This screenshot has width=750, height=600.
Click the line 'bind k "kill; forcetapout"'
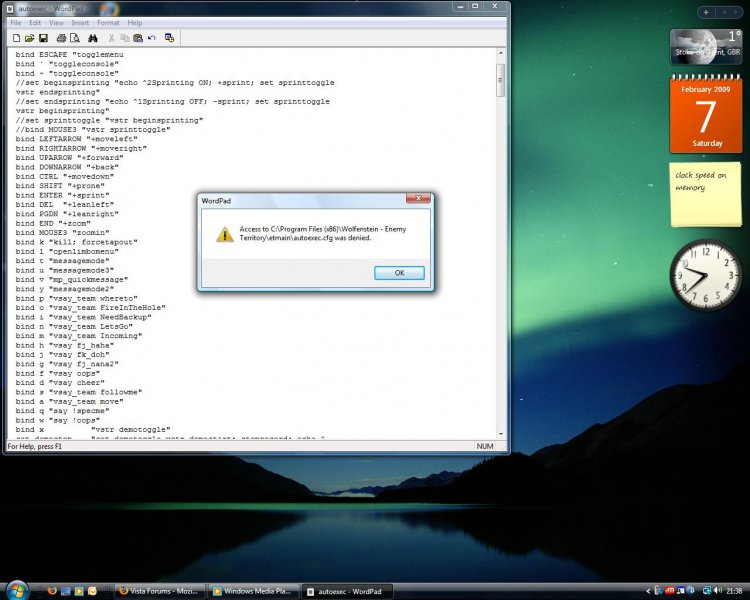pyautogui.click(x=77, y=242)
